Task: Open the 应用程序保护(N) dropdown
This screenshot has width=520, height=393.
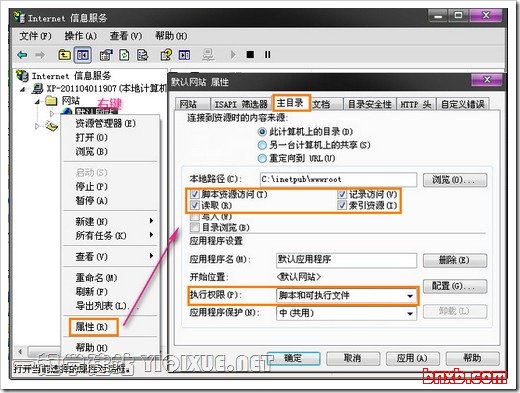Action: point(346,313)
